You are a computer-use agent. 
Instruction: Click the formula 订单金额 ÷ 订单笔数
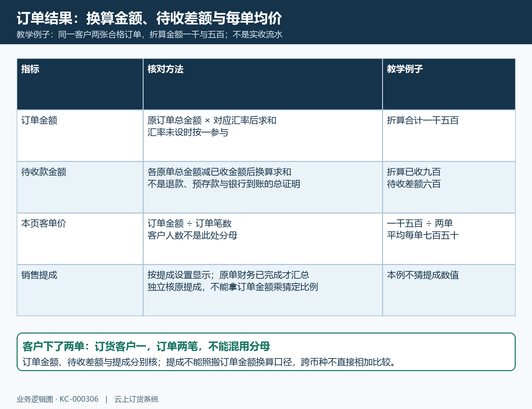(190, 223)
